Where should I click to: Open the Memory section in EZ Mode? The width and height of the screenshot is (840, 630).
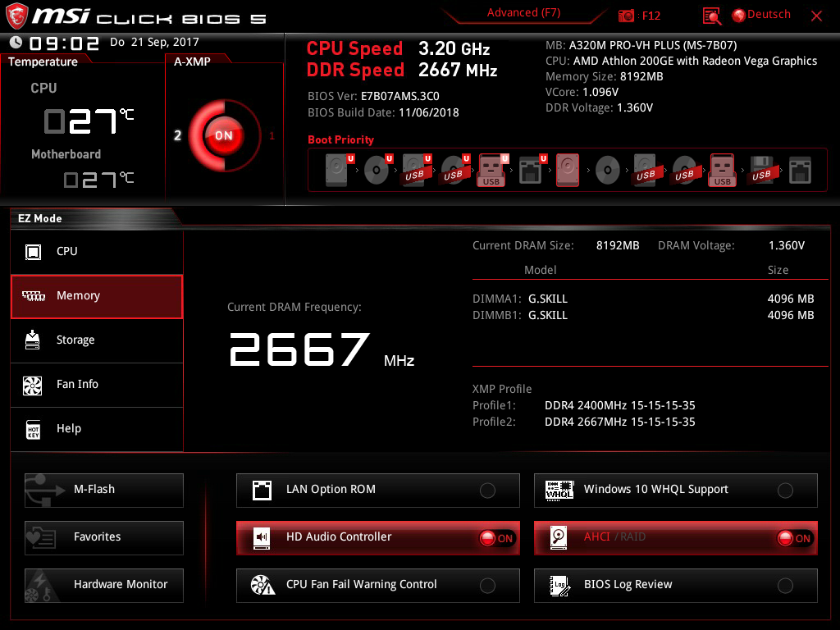(97, 296)
